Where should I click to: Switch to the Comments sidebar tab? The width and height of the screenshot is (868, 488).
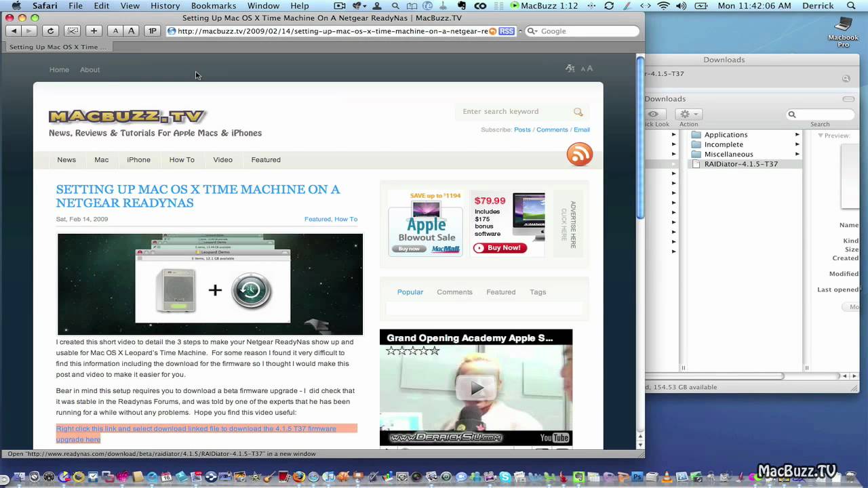[x=454, y=292]
